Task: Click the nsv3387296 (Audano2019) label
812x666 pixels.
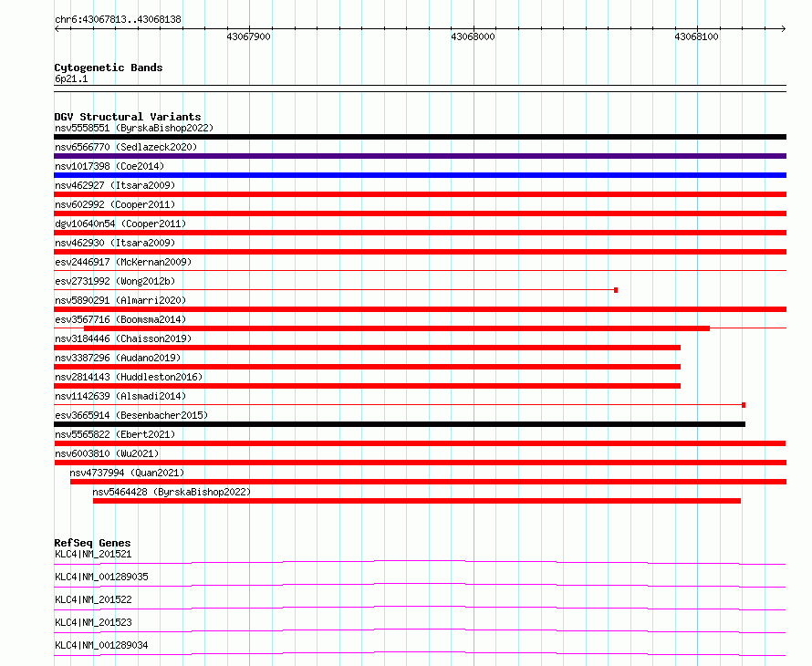Action: pos(118,358)
